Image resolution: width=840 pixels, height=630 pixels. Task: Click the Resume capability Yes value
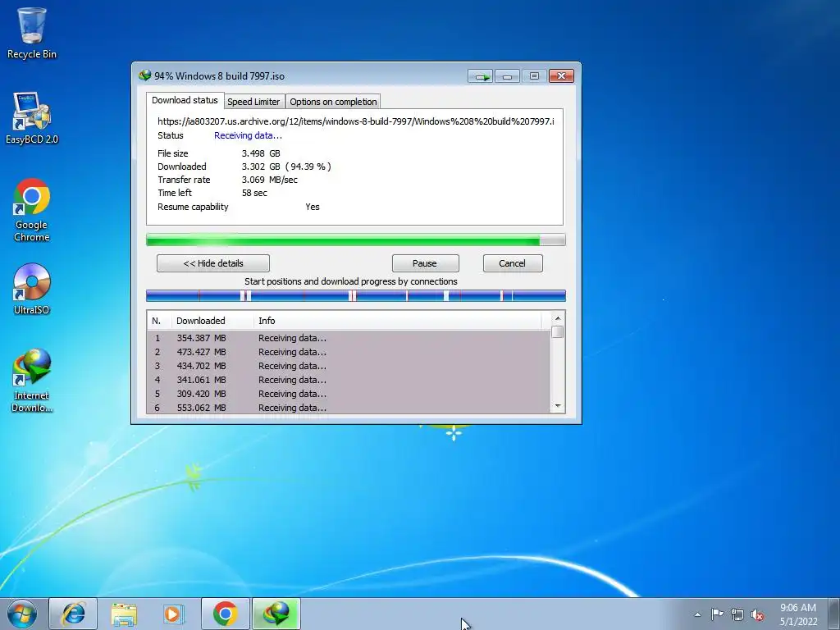(313, 207)
